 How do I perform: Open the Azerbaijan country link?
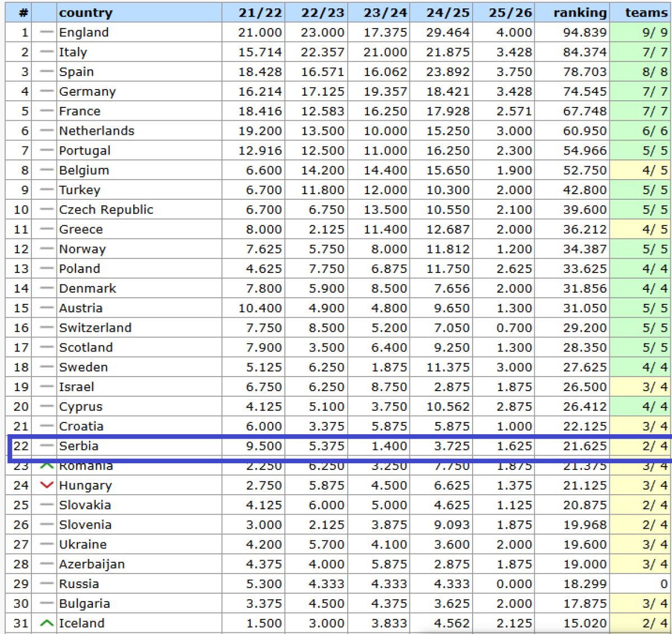(92, 564)
